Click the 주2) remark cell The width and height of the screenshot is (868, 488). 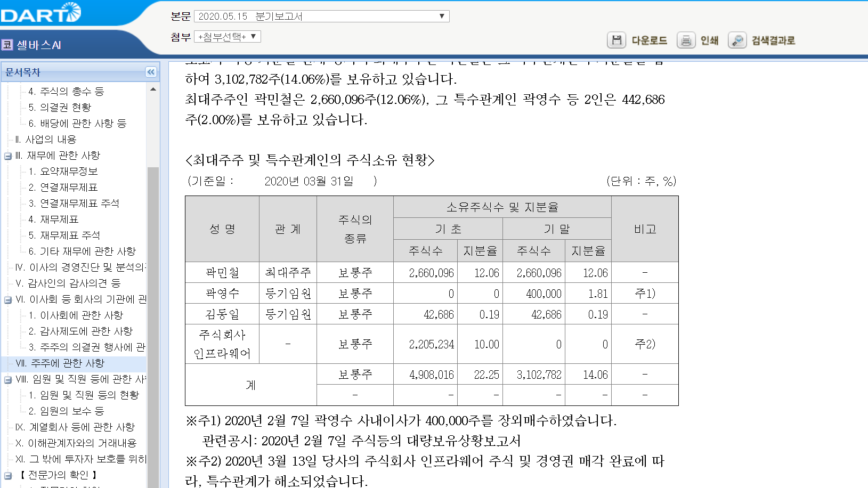pos(645,345)
